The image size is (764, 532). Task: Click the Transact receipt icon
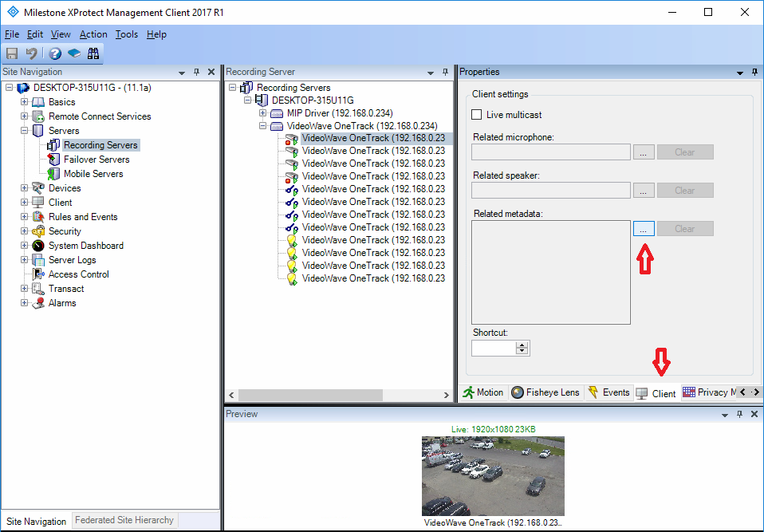click(38, 289)
